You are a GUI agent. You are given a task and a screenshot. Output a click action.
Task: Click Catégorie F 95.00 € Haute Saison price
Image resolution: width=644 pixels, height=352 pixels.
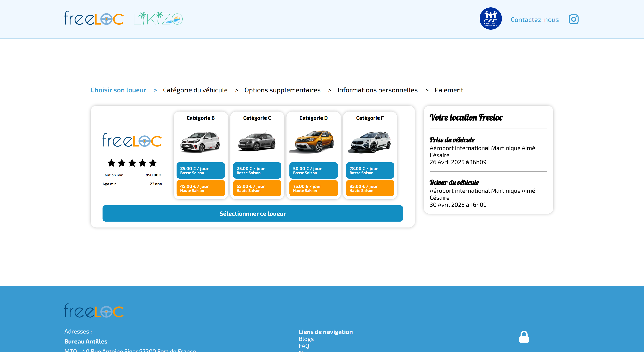point(370,188)
